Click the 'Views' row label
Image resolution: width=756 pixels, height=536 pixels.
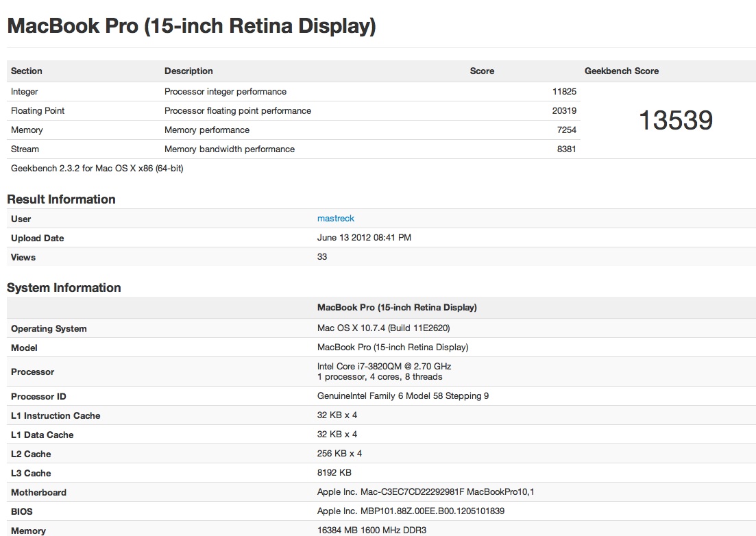click(23, 258)
